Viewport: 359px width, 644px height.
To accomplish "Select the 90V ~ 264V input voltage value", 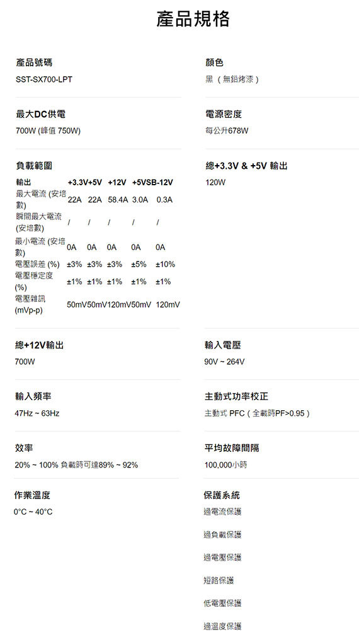I will pyautogui.click(x=224, y=362).
